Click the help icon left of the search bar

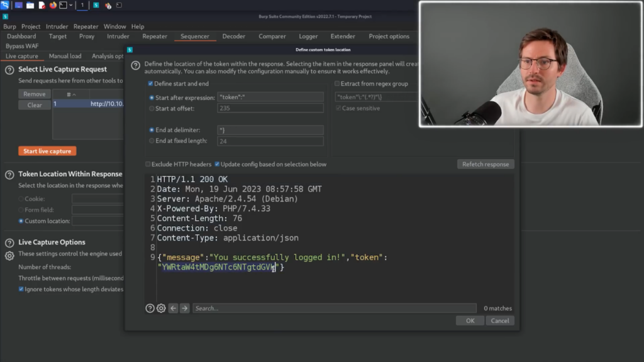[150, 308]
